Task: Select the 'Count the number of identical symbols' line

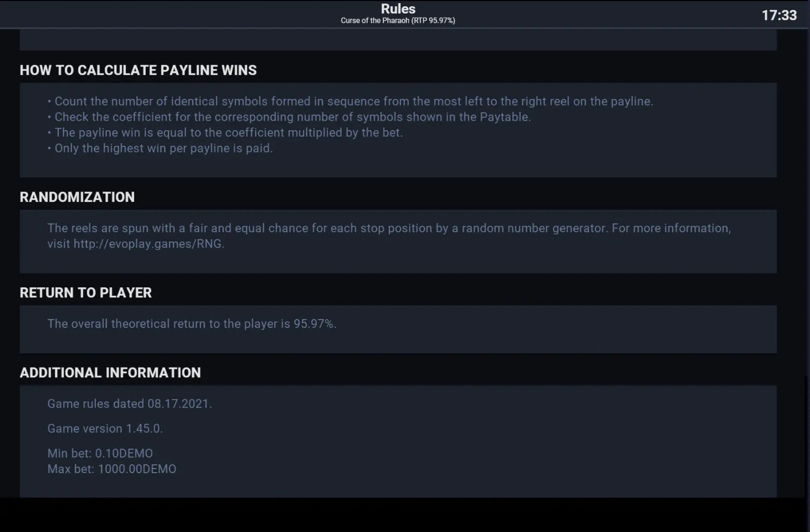Action: [350, 102]
